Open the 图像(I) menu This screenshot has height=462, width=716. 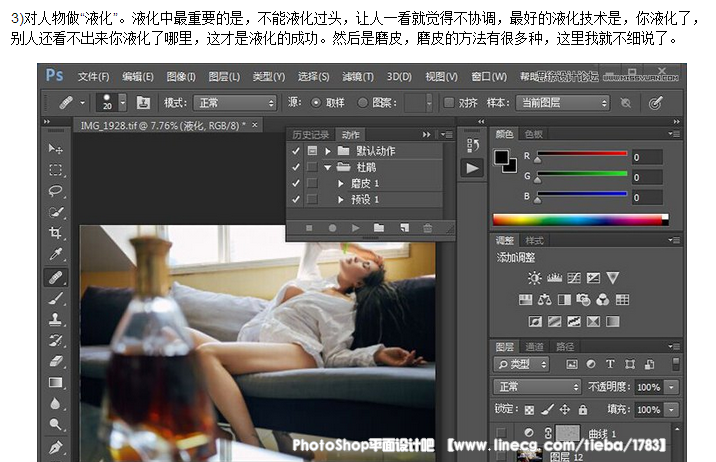181,77
